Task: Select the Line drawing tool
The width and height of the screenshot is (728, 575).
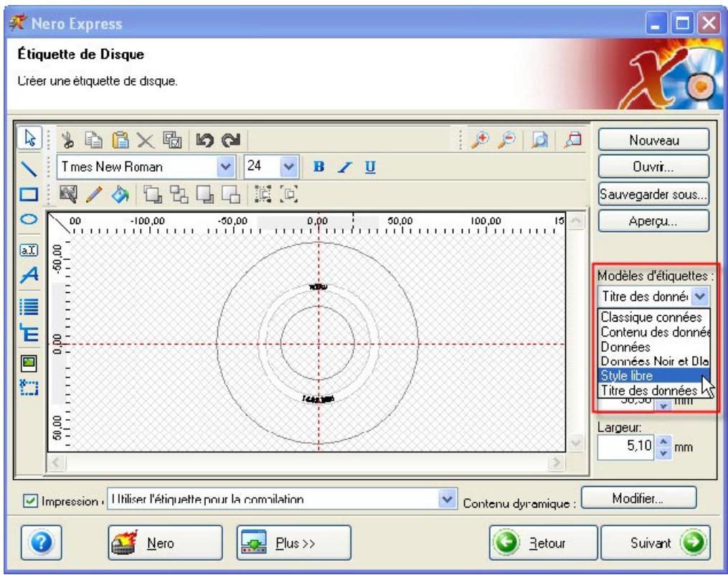Action: 29,168
